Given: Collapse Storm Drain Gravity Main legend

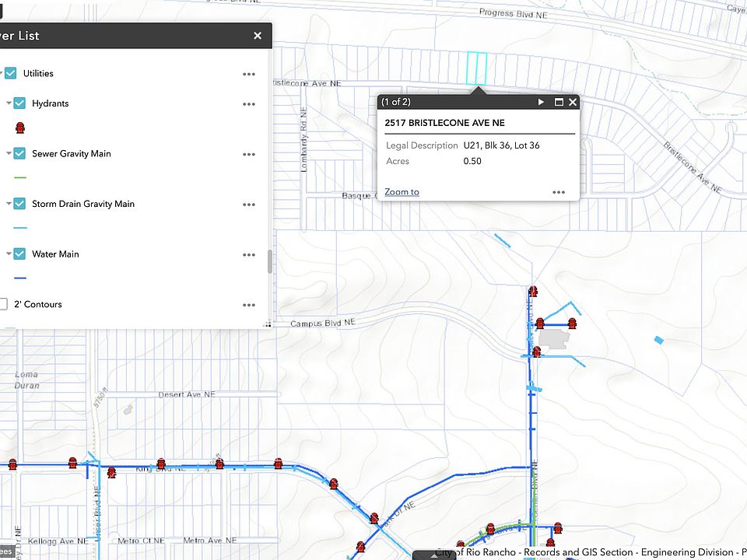Looking at the screenshot, I should point(9,204).
